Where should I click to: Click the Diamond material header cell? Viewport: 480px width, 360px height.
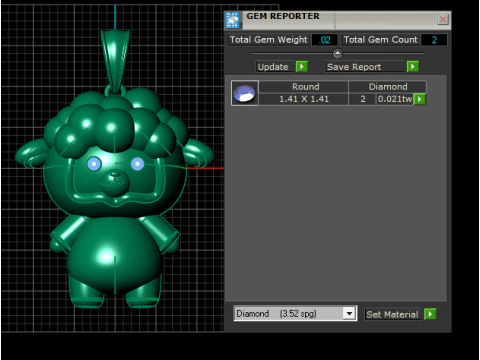click(x=388, y=87)
